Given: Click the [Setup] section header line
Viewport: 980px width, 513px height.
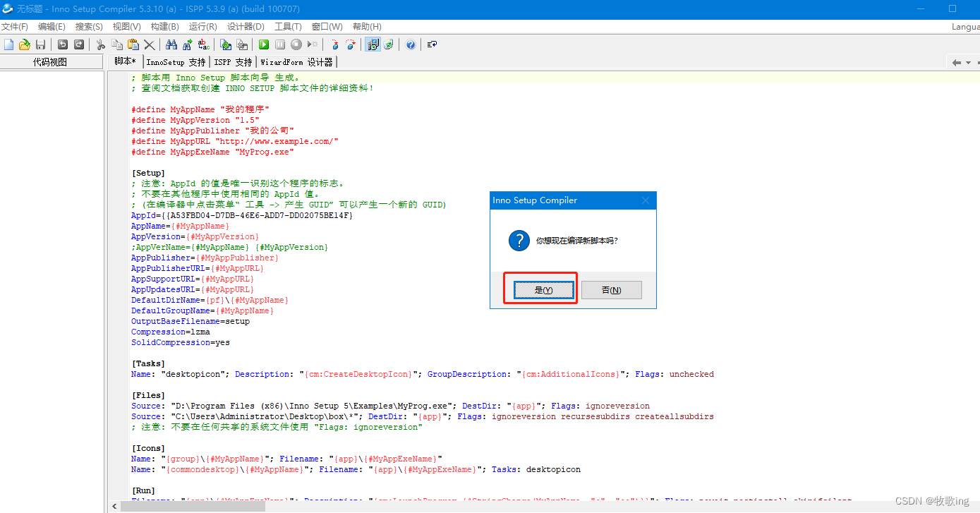Looking at the screenshot, I should 148,173.
